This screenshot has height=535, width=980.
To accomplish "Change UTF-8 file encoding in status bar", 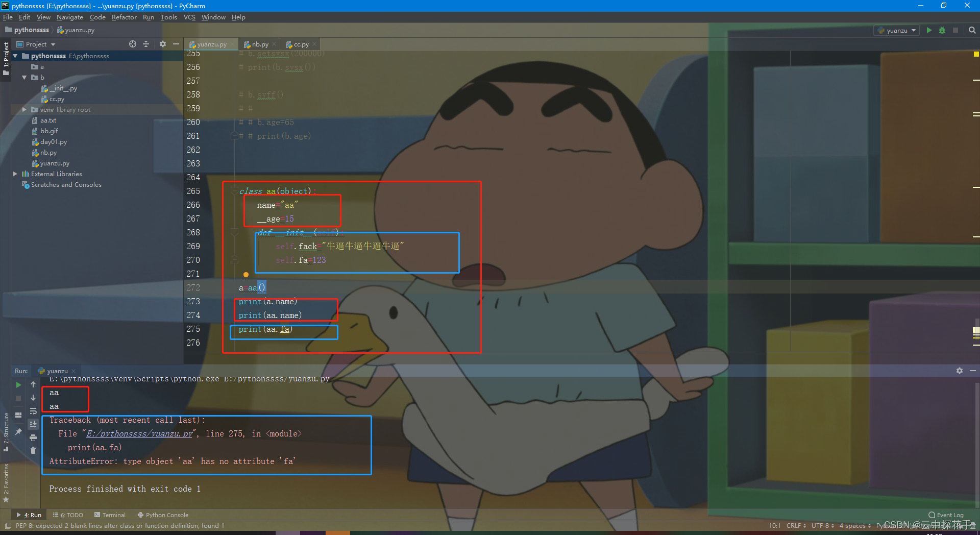I will coord(823,526).
